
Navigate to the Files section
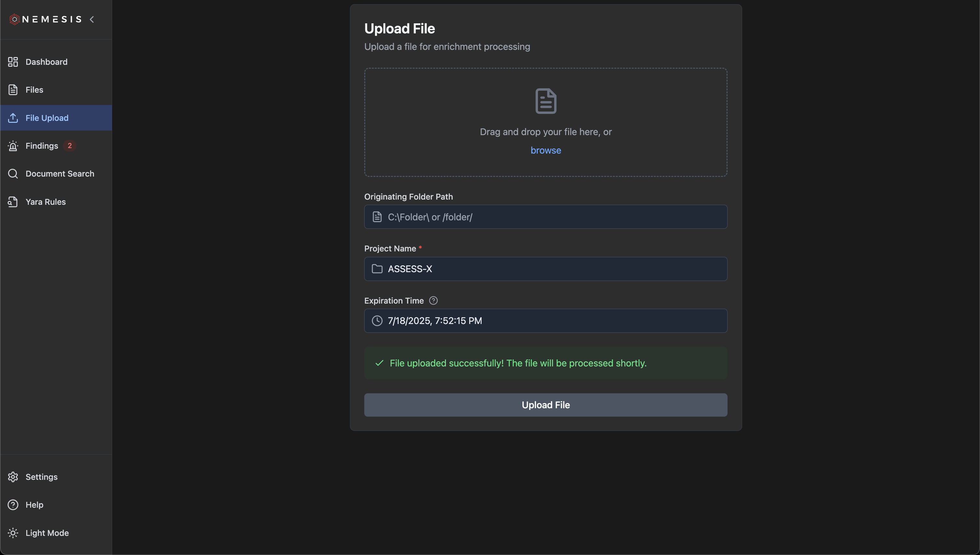point(34,89)
